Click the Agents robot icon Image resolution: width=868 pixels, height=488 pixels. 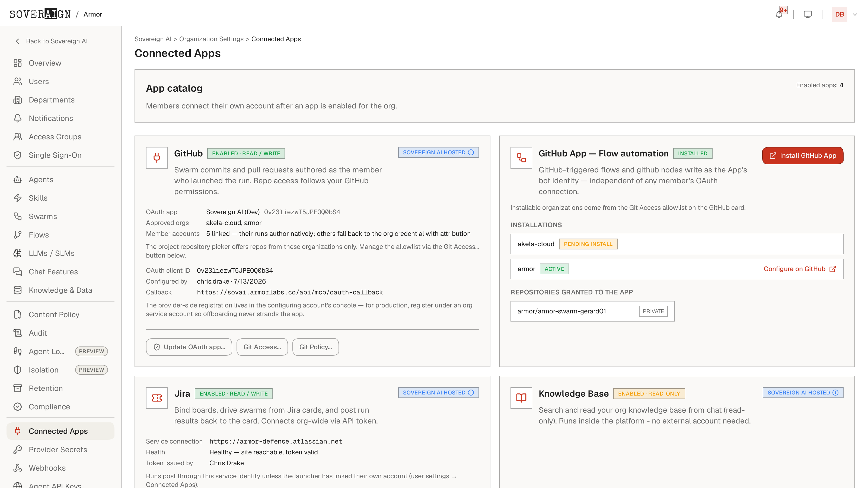18,179
